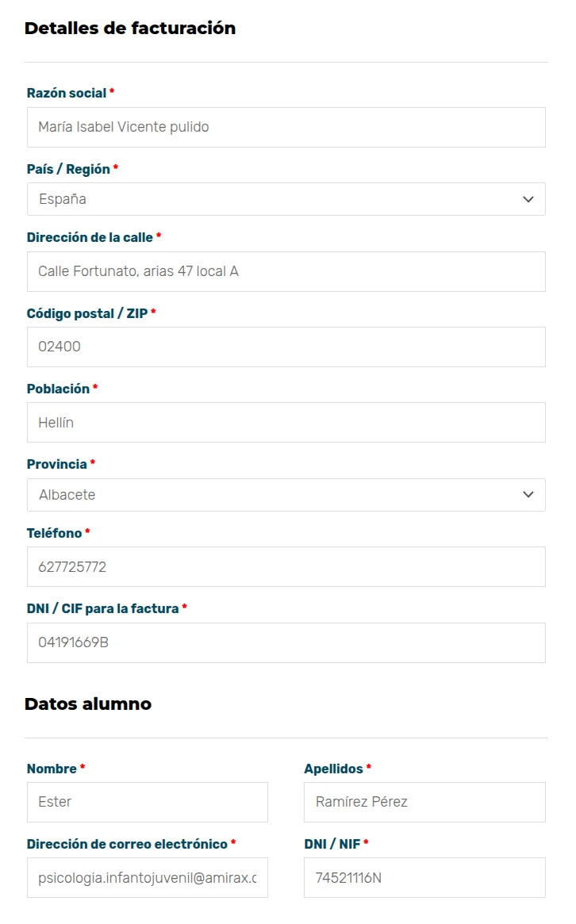Image resolution: width=576 pixels, height=924 pixels.
Task: Open the País / Región dropdown
Action: [x=286, y=199]
